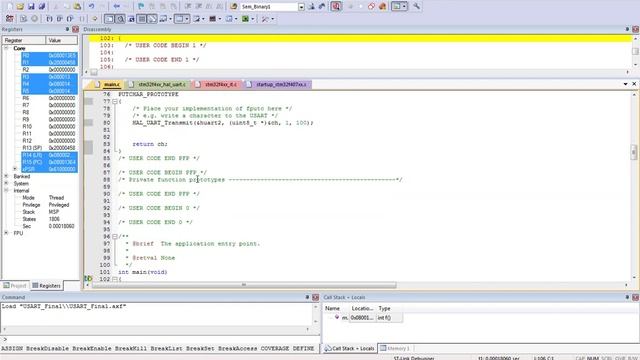Create a new file via toolbar
The height and width of the screenshot is (360, 640).
(x=9, y=7)
